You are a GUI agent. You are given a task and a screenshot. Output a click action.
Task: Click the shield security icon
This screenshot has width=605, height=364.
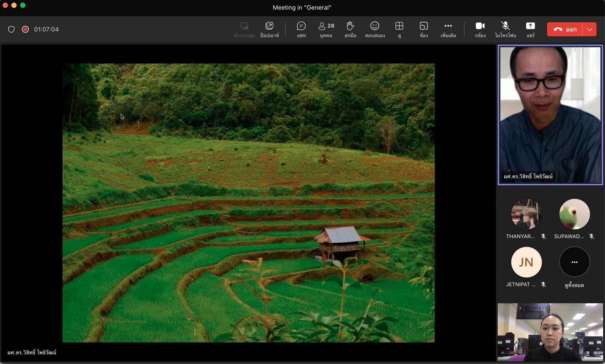tap(11, 29)
